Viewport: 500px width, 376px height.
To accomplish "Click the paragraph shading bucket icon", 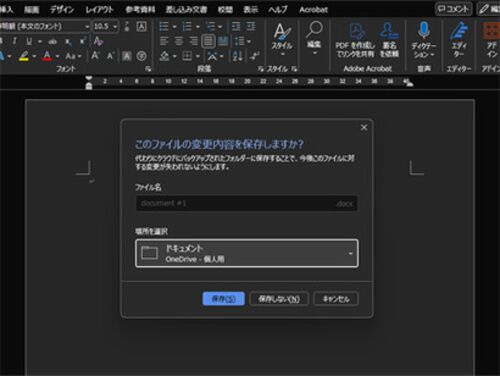I will coord(164,56).
